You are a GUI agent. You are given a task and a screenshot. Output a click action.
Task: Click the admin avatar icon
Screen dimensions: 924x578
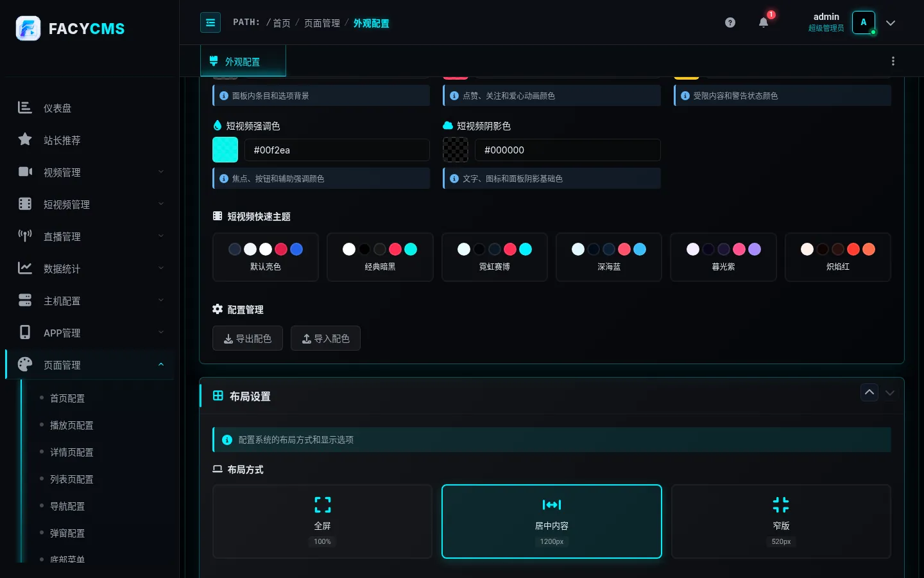click(864, 22)
